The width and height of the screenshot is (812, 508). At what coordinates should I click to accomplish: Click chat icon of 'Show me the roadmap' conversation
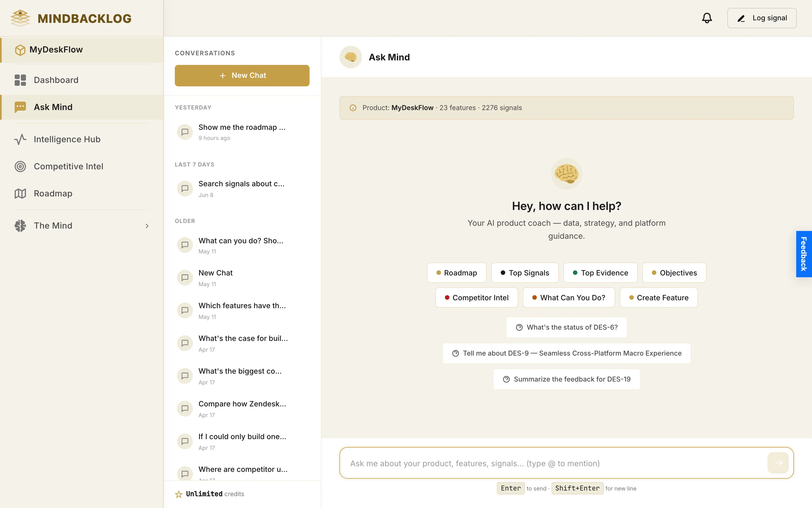[185, 132]
